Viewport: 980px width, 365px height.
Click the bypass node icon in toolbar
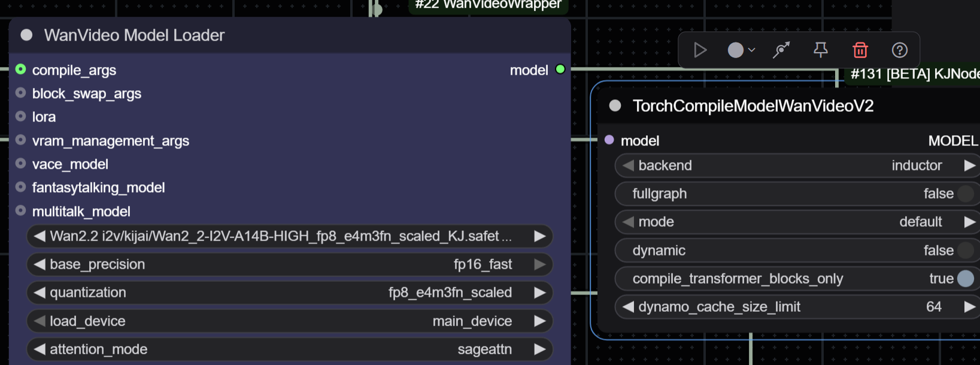tap(781, 50)
